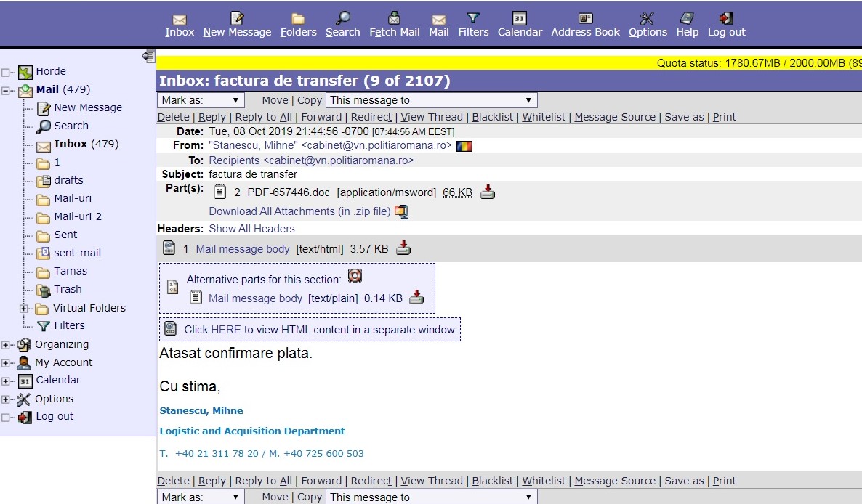
Task: Click the Romanian flag icon next to sender
Action: 464,146
